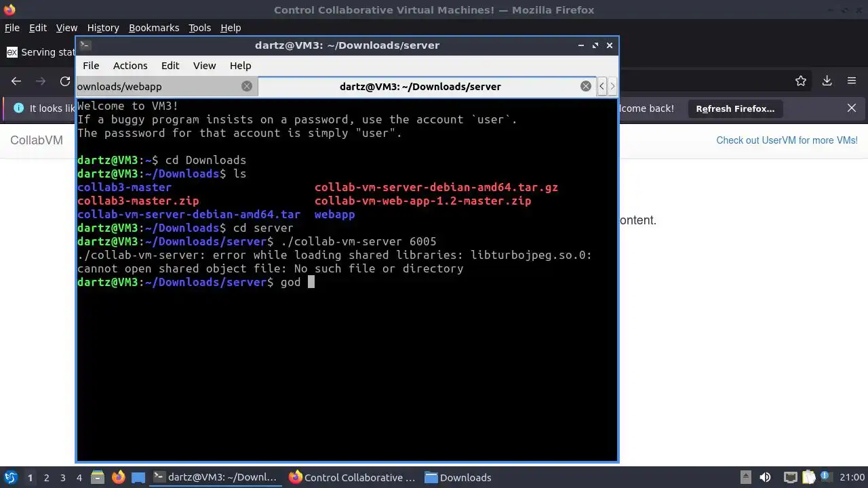Open Firefox File menu

click(x=12, y=28)
